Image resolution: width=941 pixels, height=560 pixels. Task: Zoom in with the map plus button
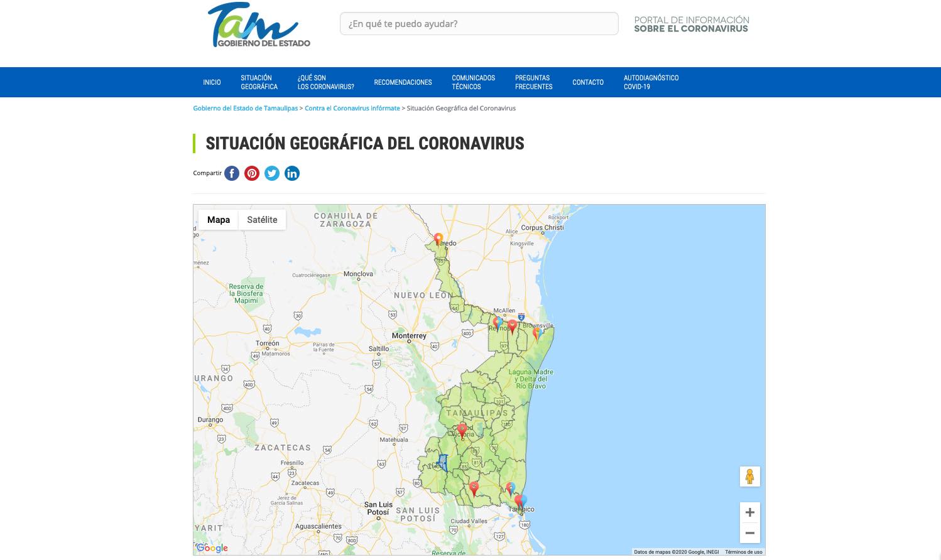tap(749, 512)
